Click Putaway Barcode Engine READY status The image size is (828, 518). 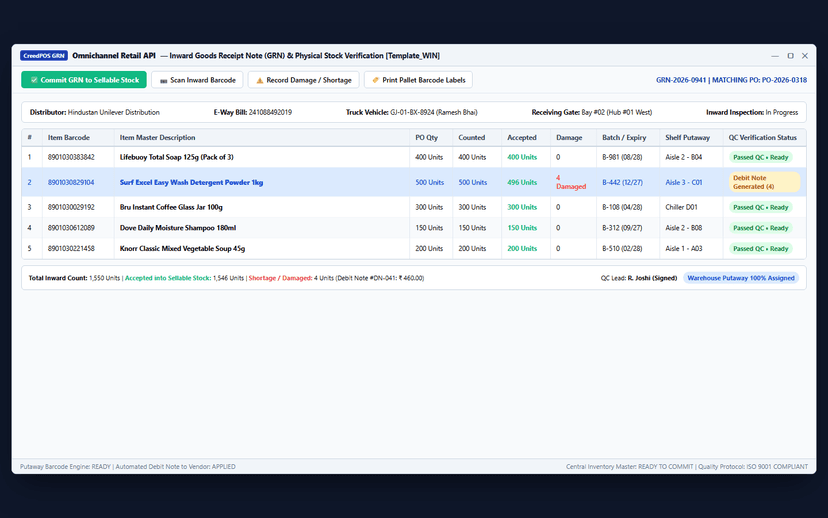coord(65,467)
